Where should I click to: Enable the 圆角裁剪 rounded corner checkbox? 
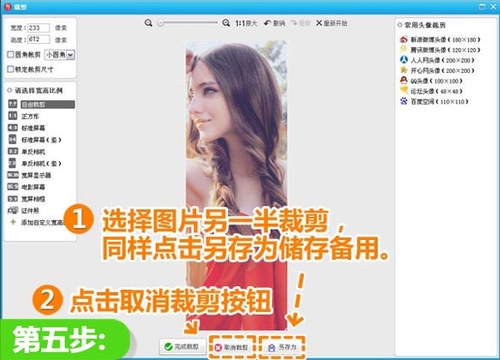11,54
